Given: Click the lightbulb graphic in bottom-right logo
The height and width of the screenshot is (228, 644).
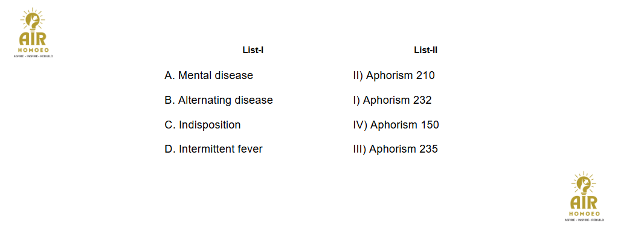Looking at the screenshot, I should pyautogui.click(x=584, y=183).
